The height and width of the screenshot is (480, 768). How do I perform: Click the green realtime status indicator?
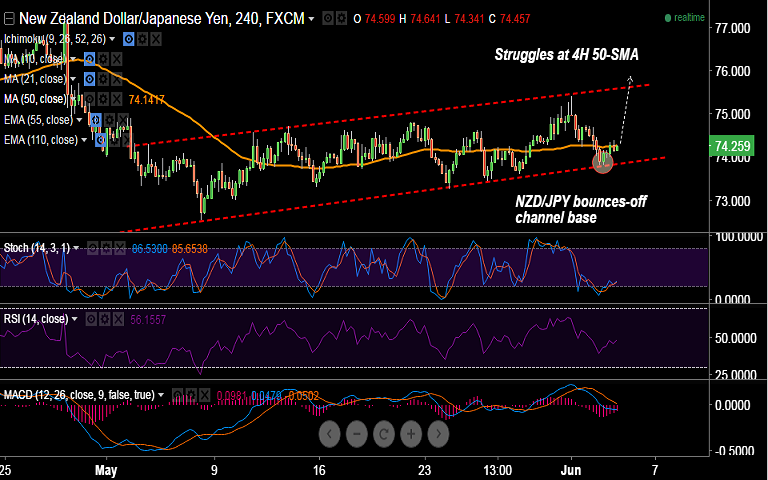coord(684,18)
